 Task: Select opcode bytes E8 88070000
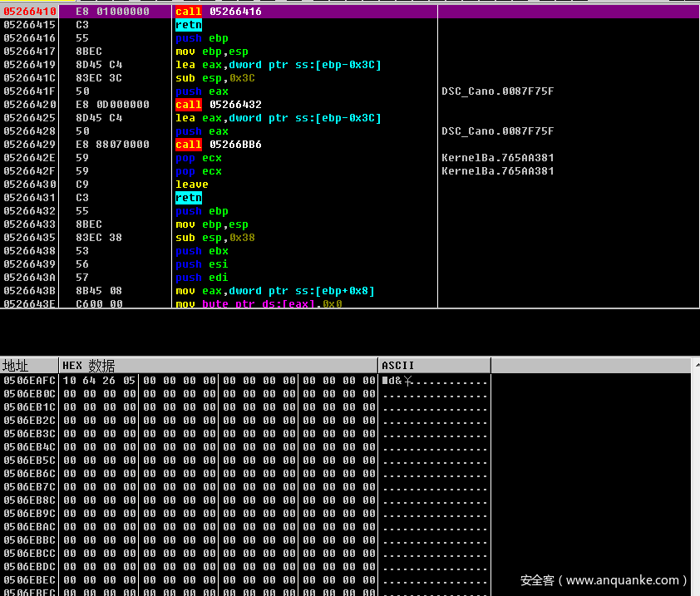click(x=112, y=145)
